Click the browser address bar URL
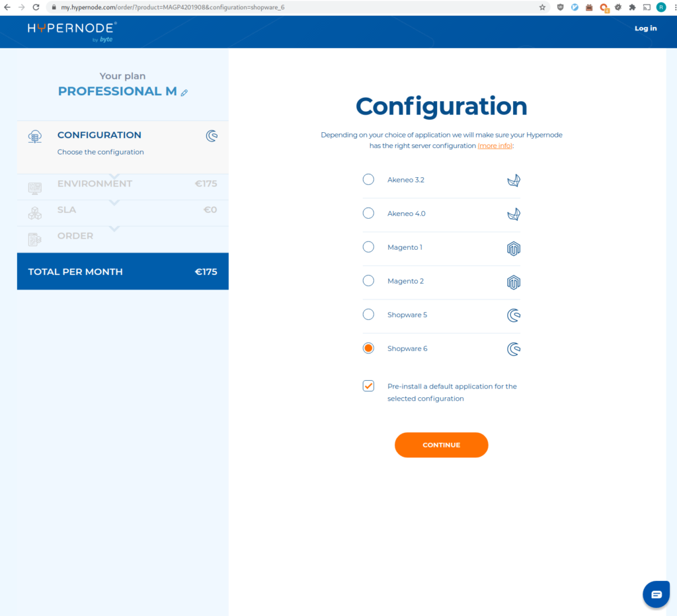The height and width of the screenshot is (616, 677). (x=173, y=7)
